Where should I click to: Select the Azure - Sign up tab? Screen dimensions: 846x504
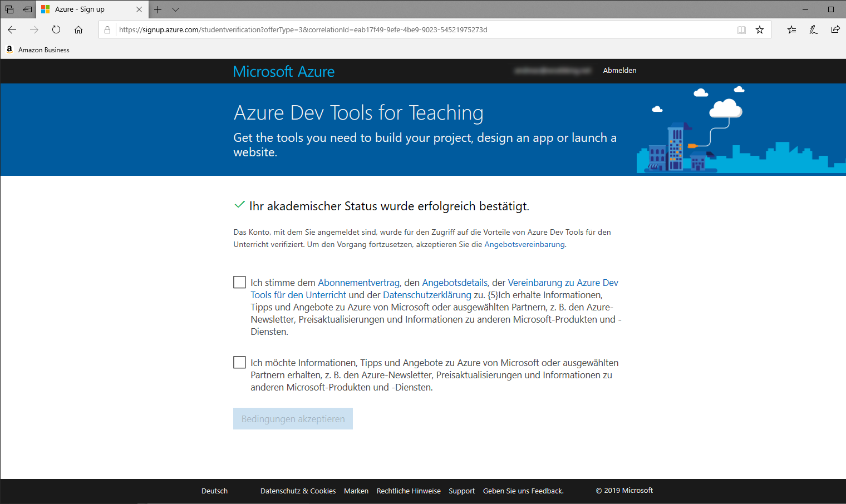point(83,9)
